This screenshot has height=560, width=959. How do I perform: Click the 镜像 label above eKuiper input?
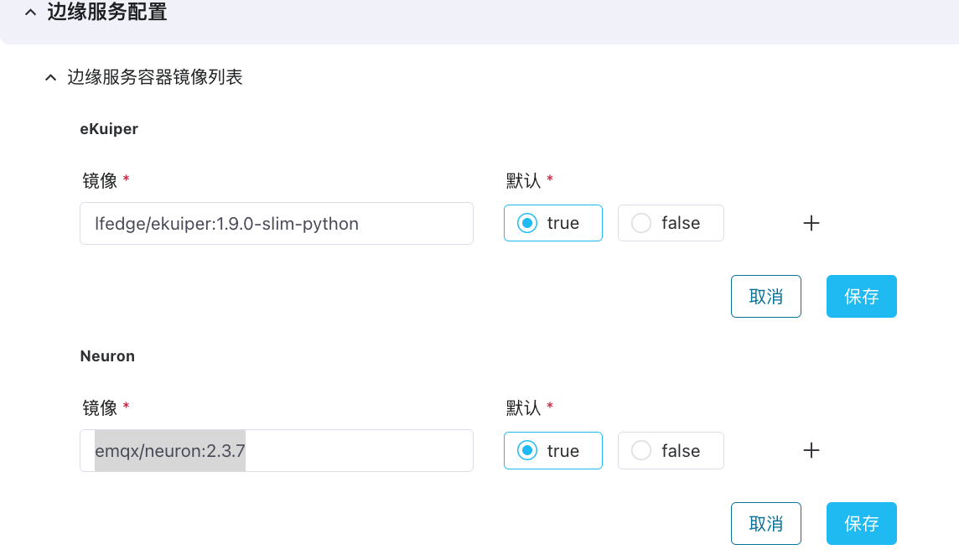pyautogui.click(x=100, y=179)
